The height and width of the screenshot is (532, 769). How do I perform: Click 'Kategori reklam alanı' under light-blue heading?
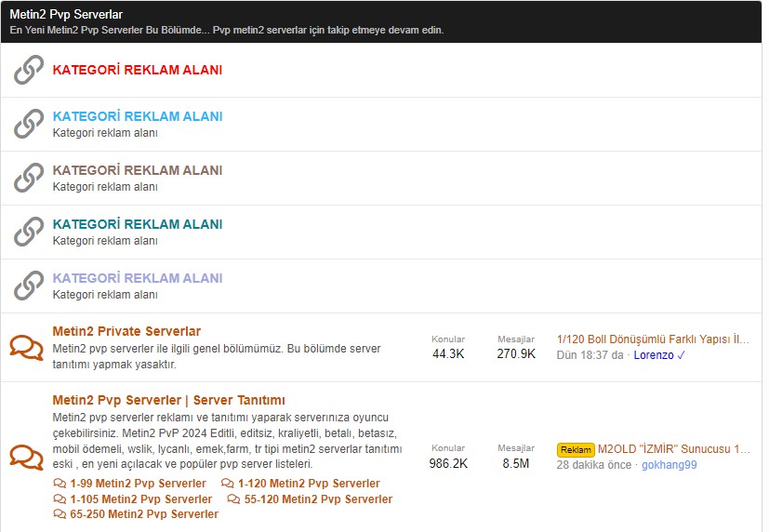point(105,133)
